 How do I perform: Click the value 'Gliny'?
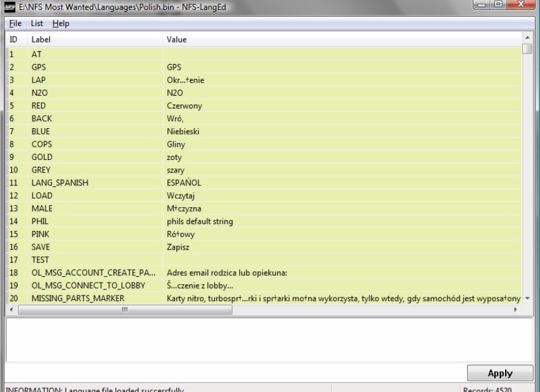176,144
